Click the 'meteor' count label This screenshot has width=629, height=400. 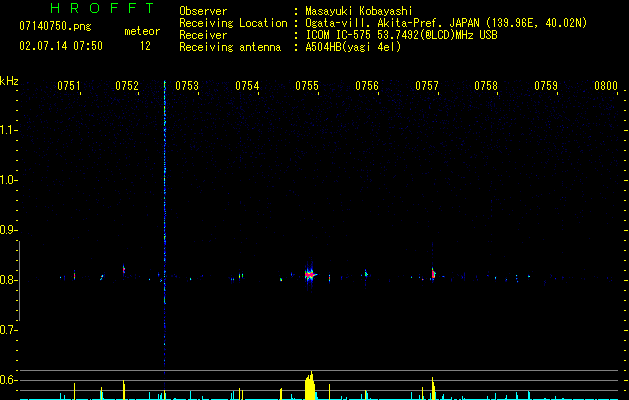[x=142, y=31]
